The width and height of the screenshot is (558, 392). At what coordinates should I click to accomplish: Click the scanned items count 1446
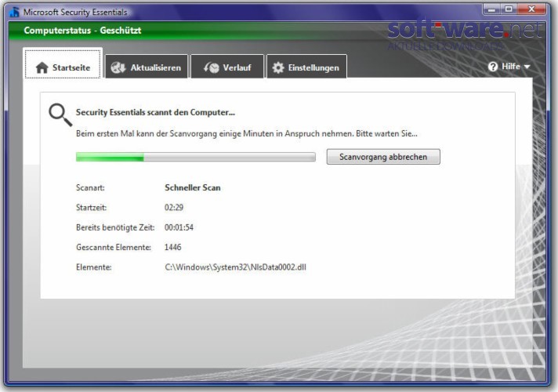[172, 247]
